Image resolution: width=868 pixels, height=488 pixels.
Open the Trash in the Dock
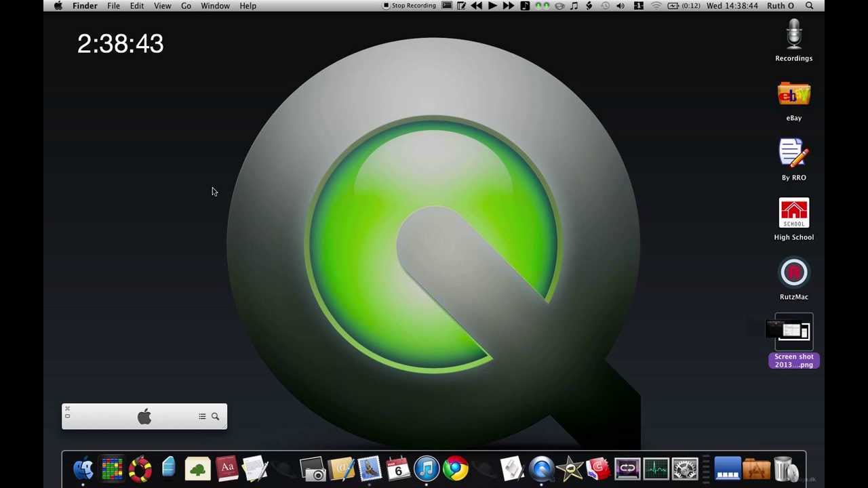click(785, 469)
